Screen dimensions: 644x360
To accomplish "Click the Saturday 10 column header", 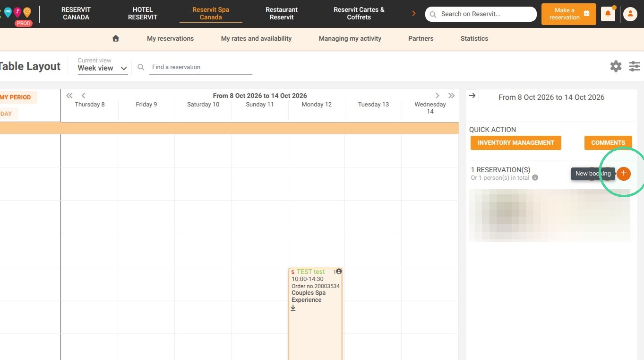I will (203, 105).
